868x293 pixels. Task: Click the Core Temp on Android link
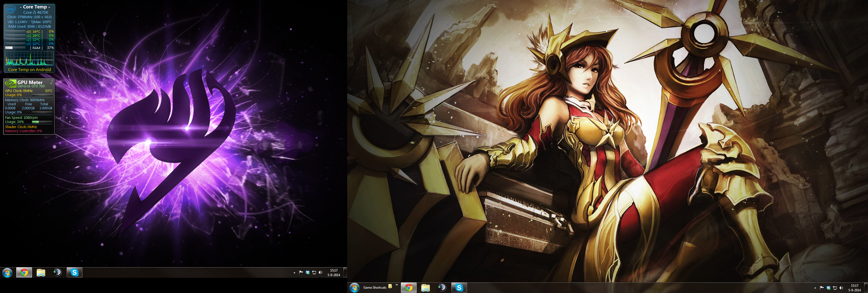pyautogui.click(x=30, y=70)
